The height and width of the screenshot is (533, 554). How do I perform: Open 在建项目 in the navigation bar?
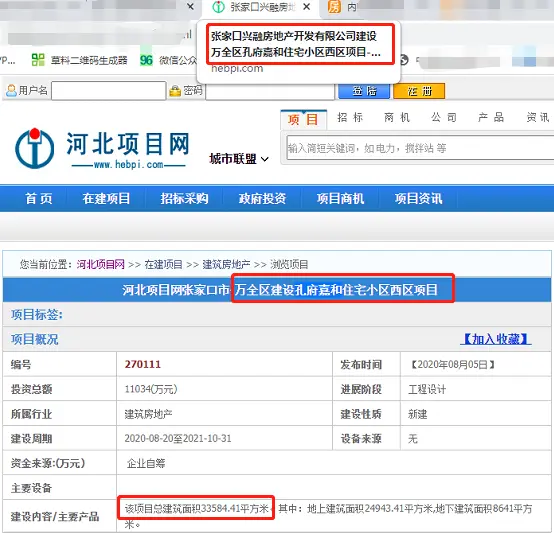coord(106,199)
